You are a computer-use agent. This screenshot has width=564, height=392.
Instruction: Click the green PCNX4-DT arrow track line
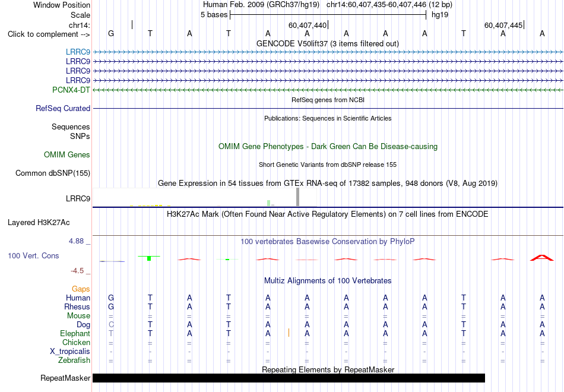pyautogui.click(x=328, y=90)
